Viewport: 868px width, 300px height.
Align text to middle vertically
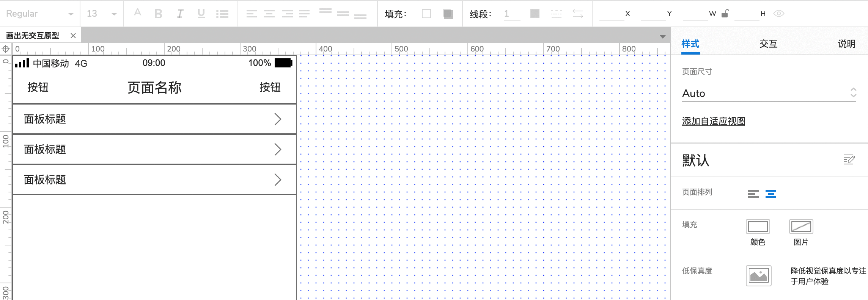tap(343, 14)
